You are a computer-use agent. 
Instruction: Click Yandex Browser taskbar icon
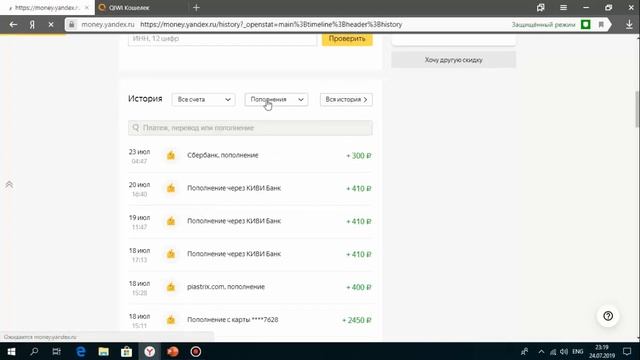click(150, 351)
